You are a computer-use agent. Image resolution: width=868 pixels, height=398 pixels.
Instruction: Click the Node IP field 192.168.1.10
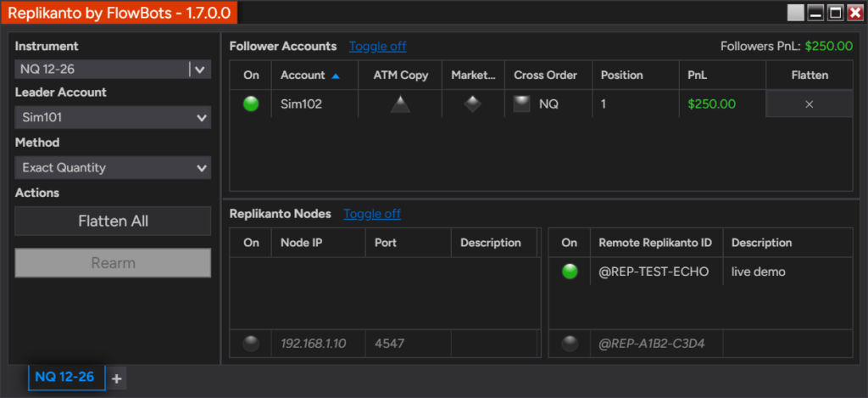319,344
